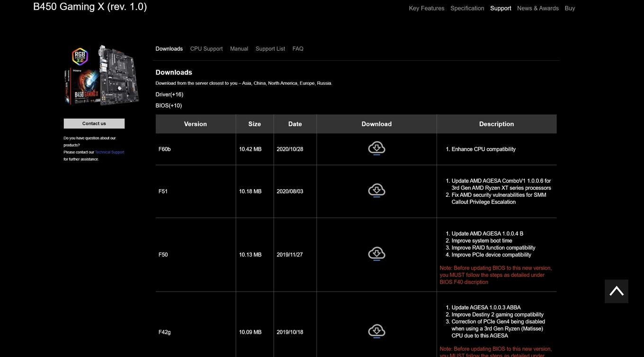Image resolution: width=644 pixels, height=357 pixels.
Task: Switch to the CPU Support tab
Action: pos(206,49)
